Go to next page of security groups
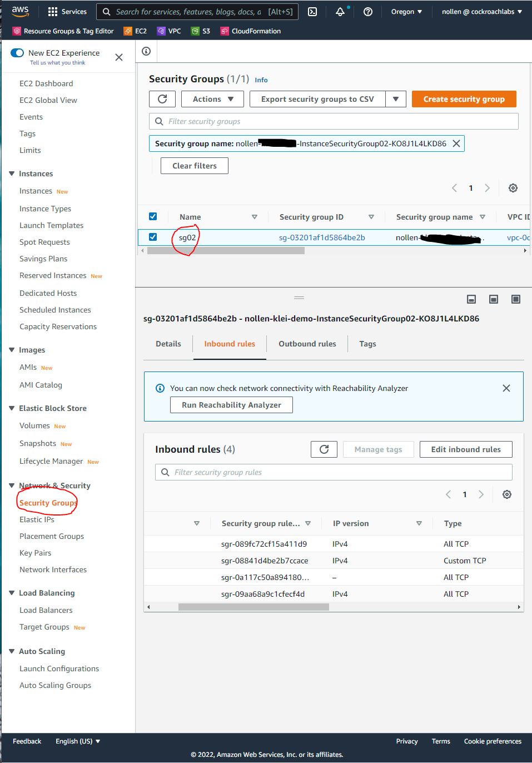 click(x=488, y=188)
